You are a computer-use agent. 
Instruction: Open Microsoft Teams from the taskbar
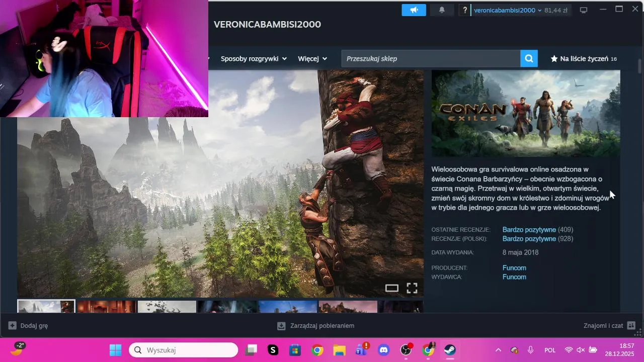[362, 350]
